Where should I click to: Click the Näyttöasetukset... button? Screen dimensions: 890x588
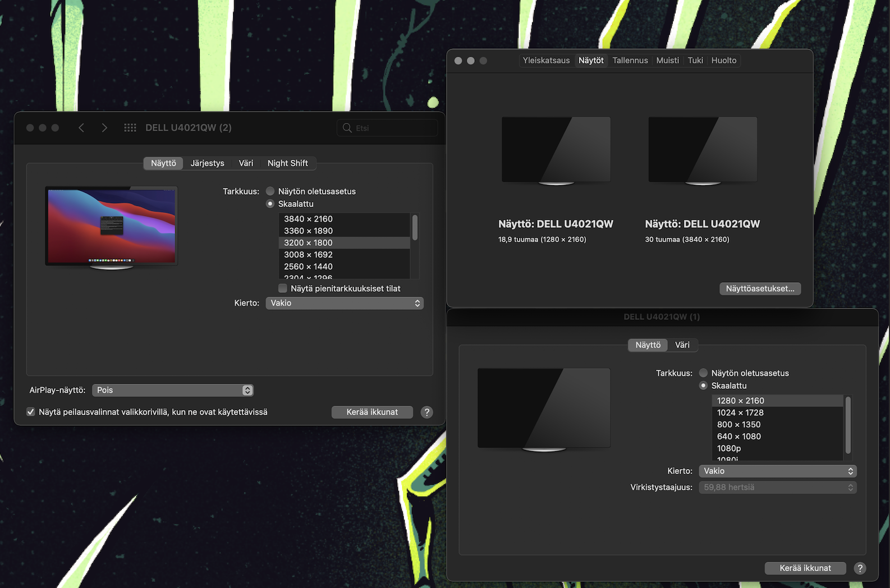pos(760,288)
